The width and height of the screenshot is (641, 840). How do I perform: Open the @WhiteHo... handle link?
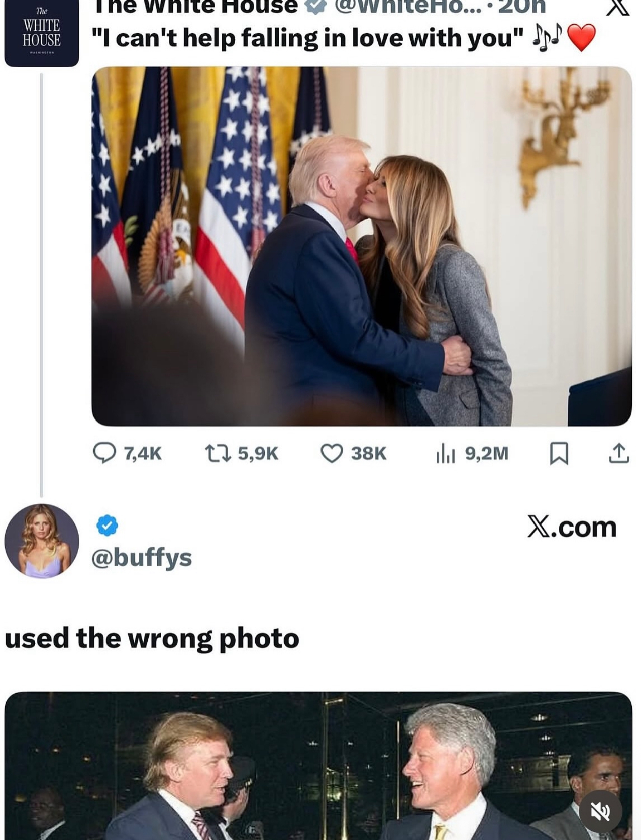(404, 6)
